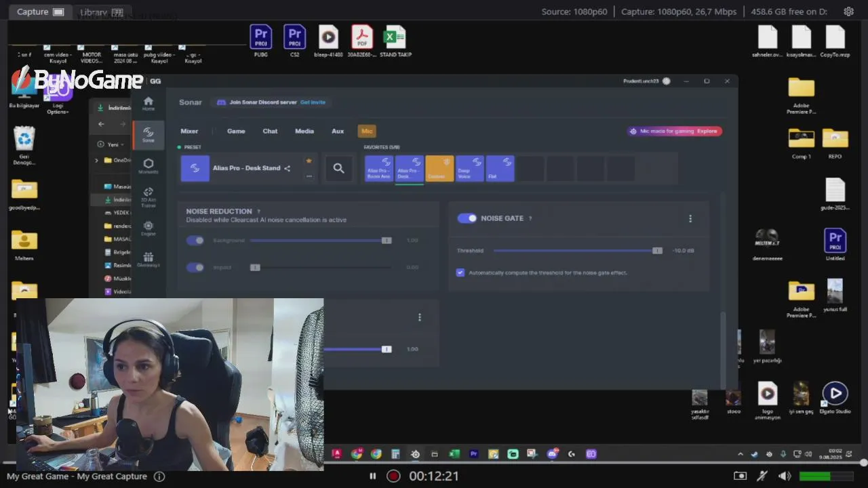This screenshot has width=868, height=488.
Task: Open the preset ellipsis options menu
Action: coord(309,176)
